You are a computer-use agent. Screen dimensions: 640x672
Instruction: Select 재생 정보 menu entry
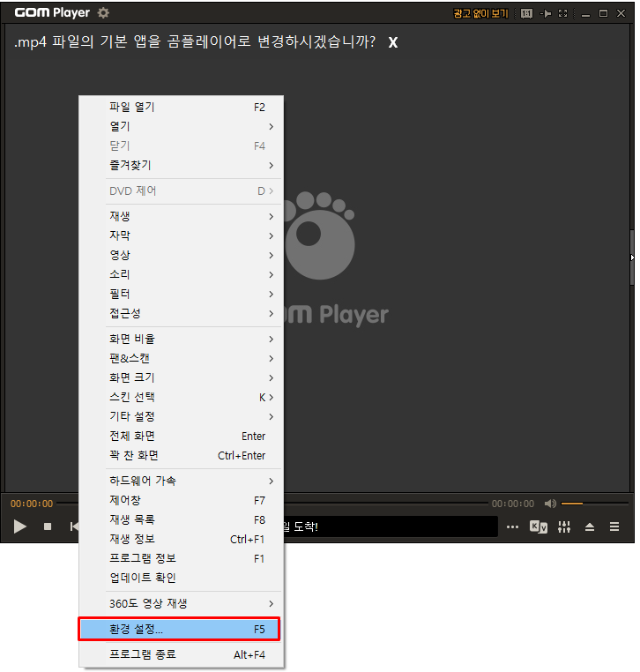click(181, 539)
